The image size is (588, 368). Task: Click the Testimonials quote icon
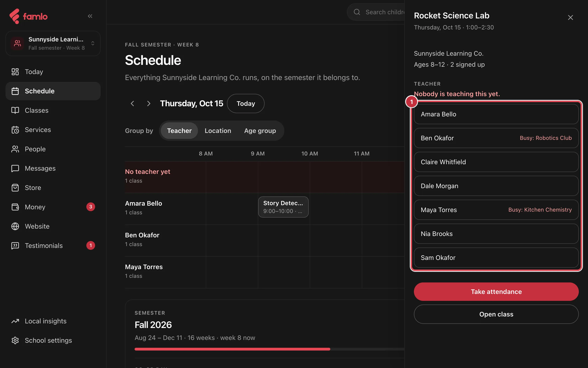tap(15, 246)
